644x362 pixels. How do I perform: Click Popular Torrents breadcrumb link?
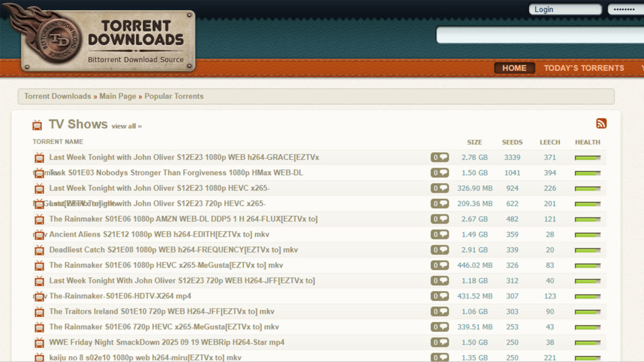coord(174,97)
